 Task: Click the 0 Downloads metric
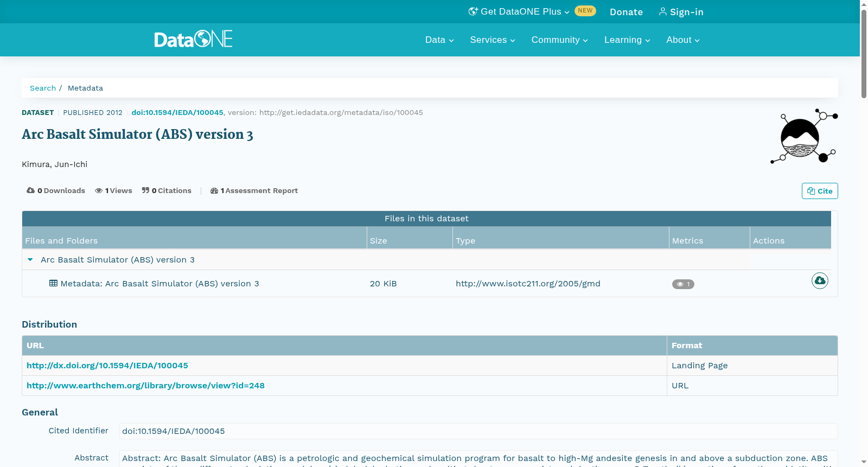pyautogui.click(x=56, y=190)
